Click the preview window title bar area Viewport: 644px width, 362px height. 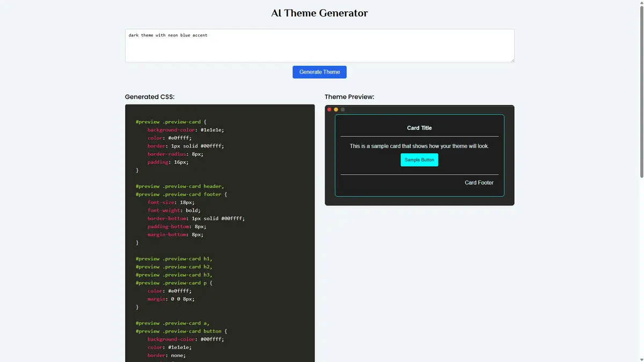click(x=419, y=109)
